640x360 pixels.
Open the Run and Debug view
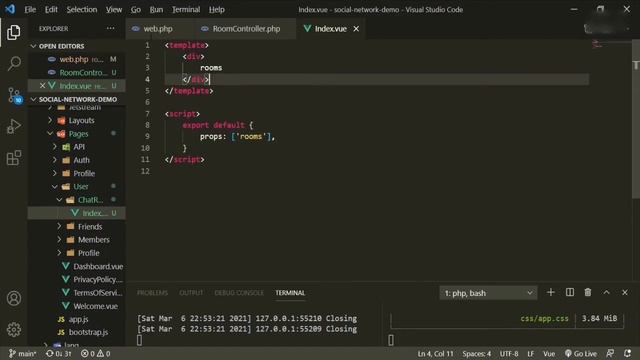click(x=13, y=126)
